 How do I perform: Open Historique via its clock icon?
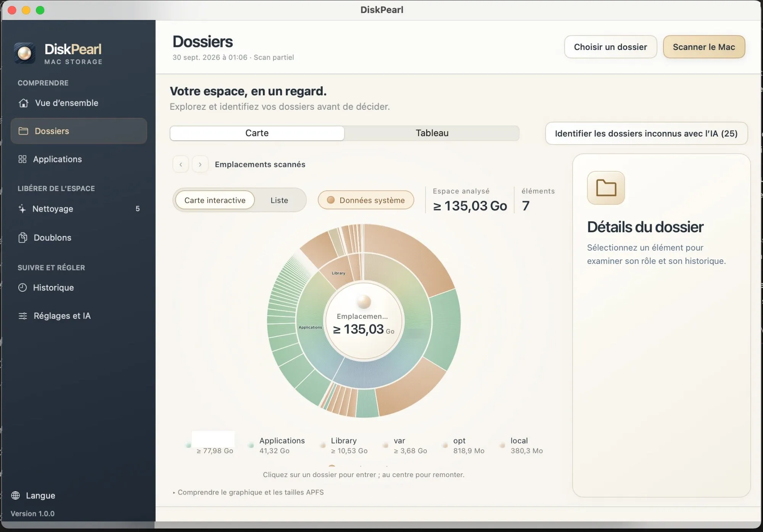click(23, 288)
